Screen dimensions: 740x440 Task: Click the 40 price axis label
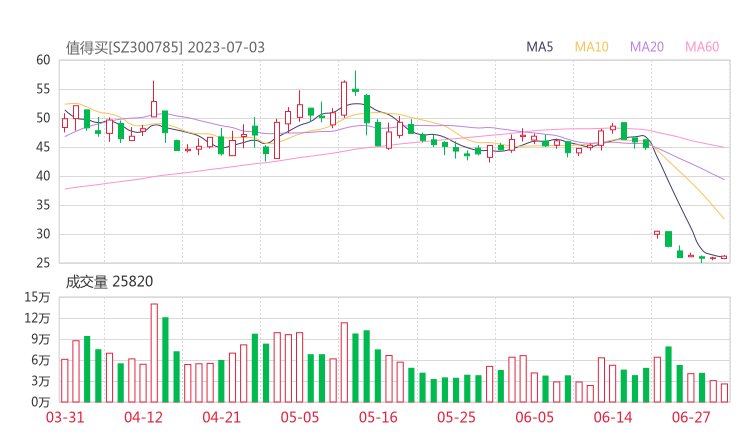[43, 176]
